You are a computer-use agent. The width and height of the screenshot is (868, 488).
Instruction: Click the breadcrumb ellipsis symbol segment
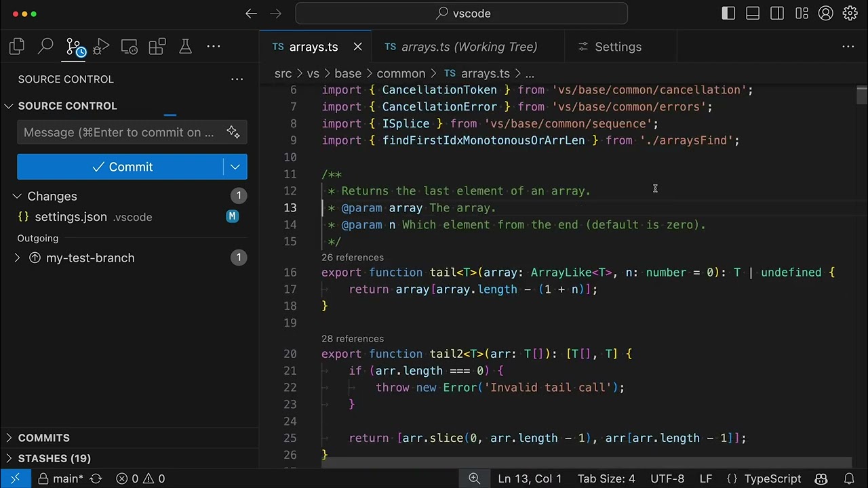[530, 73]
